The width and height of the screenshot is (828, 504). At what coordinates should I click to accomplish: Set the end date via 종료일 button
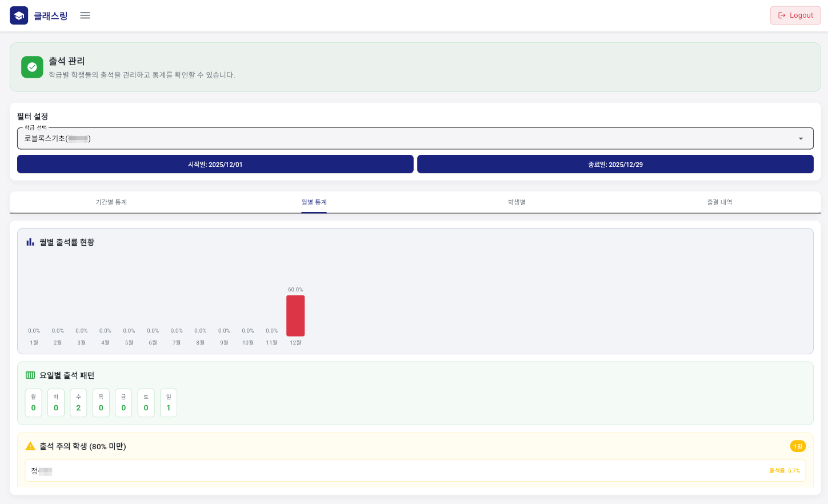point(615,165)
